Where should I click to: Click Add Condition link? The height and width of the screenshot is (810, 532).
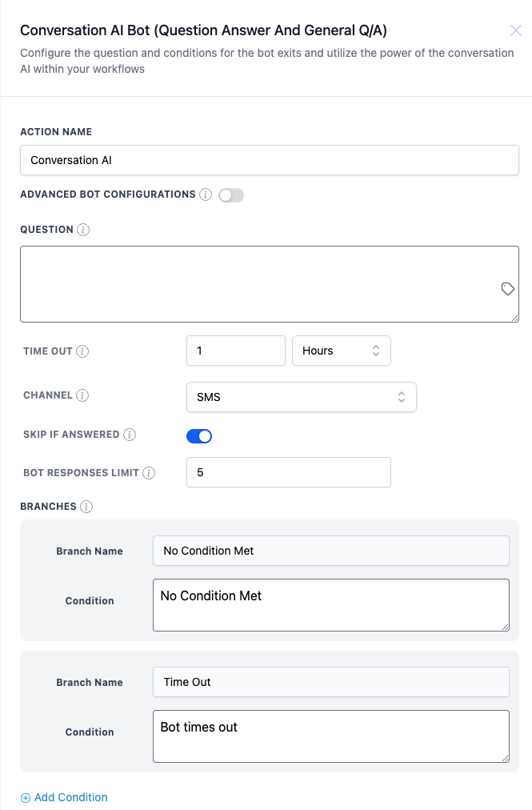pos(64,797)
